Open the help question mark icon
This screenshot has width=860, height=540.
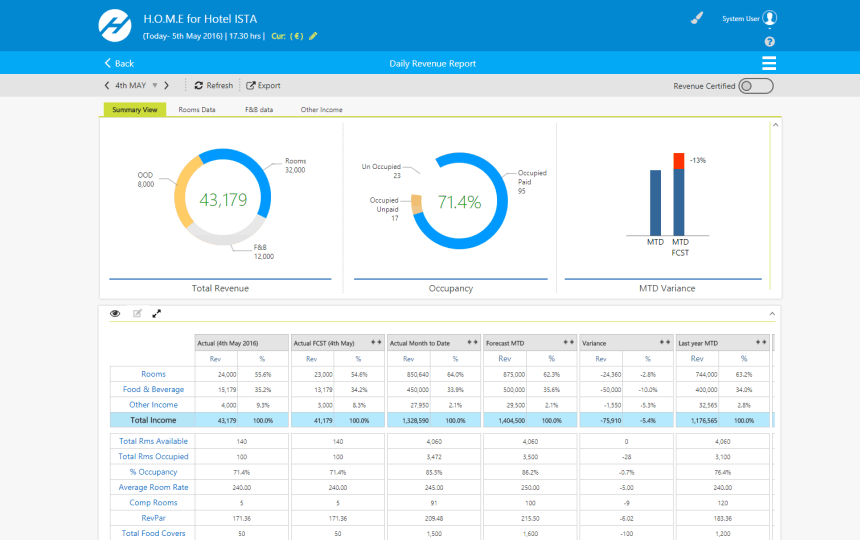coord(770,42)
